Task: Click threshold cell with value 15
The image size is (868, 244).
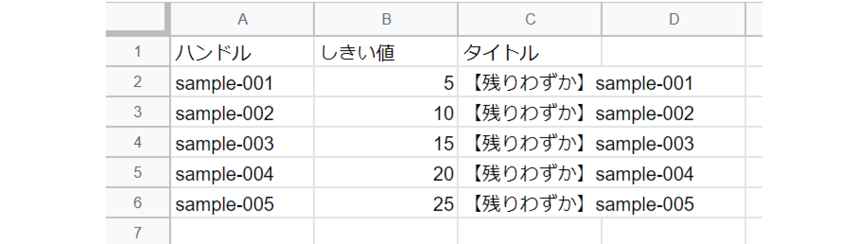Action: click(x=386, y=143)
